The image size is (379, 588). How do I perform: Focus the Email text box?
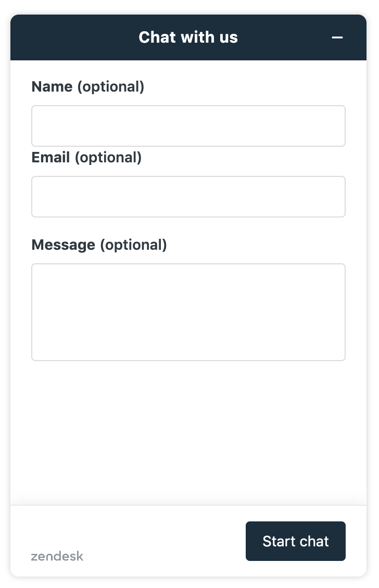click(188, 197)
